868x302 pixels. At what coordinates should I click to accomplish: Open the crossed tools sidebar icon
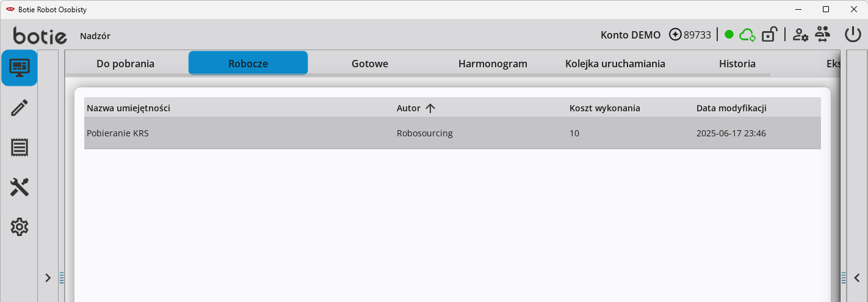coord(20,187)
